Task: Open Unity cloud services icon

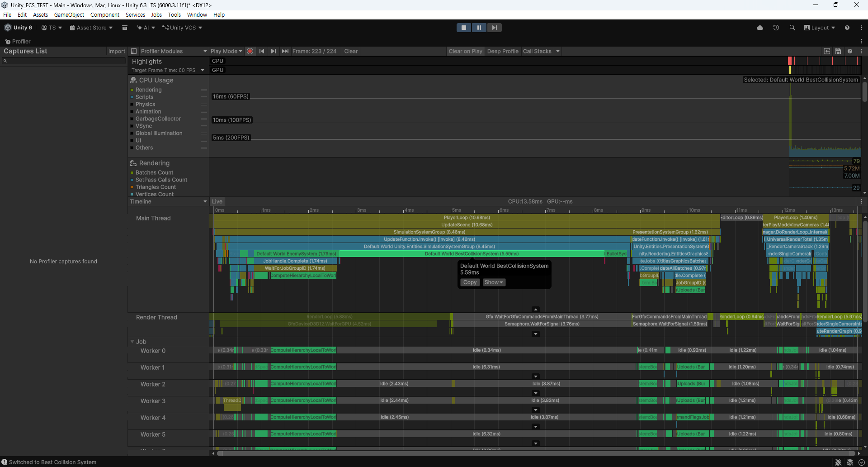Action: click(760, 28)
